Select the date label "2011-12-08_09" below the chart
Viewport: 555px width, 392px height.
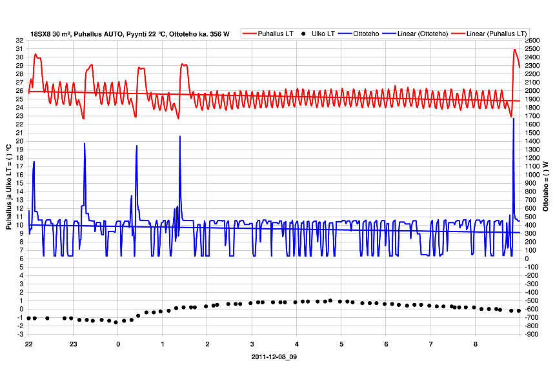tap(274, 357)
